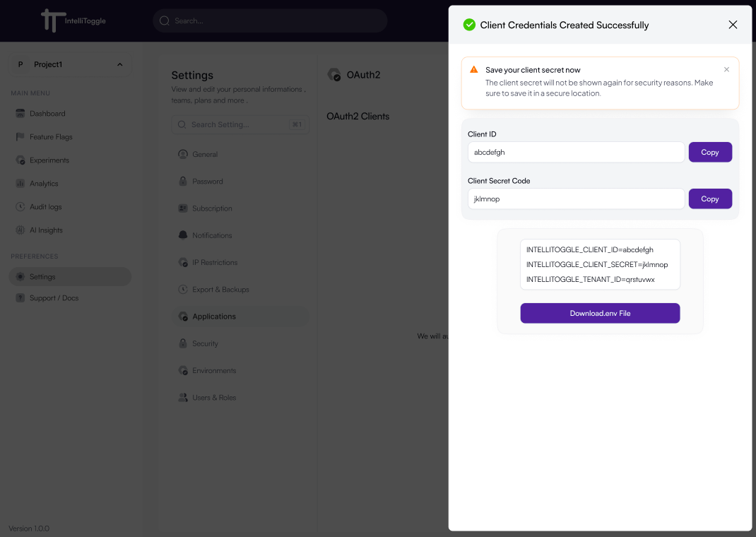
Task: Copy the Client Secret Code
Action: point(710,199)
